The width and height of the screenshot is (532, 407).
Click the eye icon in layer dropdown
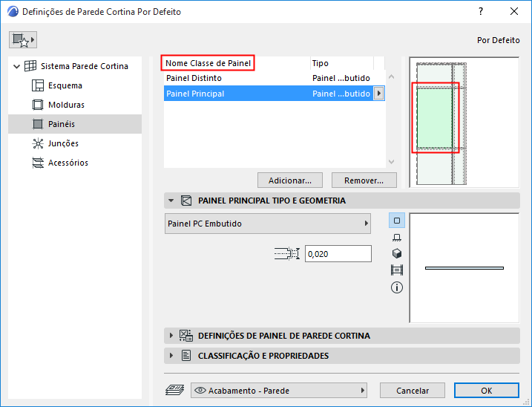point(200,391)
